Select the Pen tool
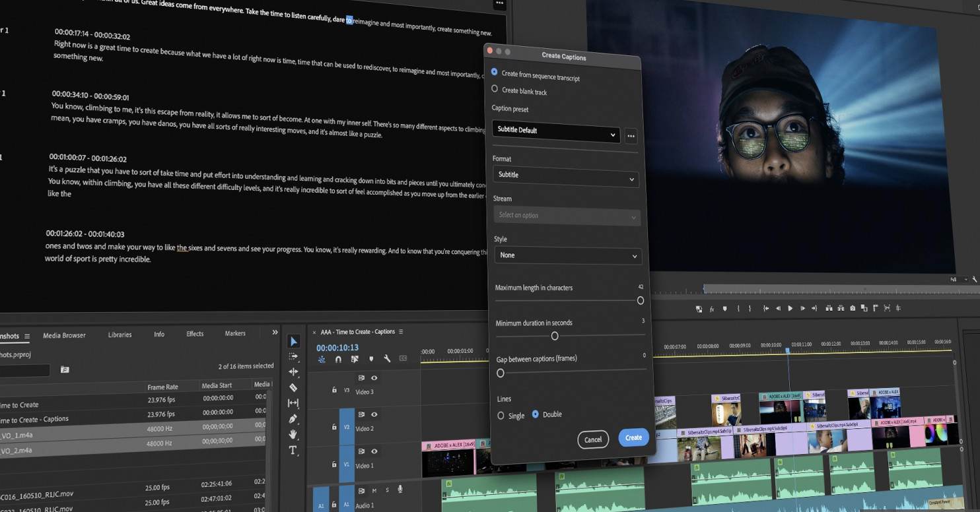The height and width of the screenshot is (512, 980). tap(293, 419)
